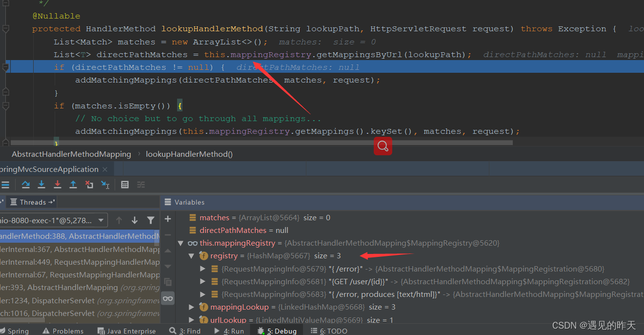Click the Drop Frame icon
The image size is (644, 335).
pos(89,185)
